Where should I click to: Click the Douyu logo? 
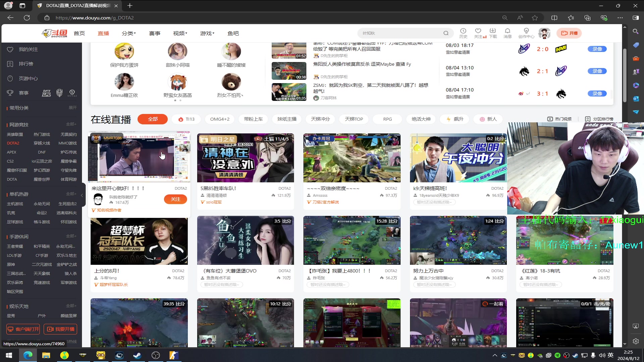pyautogui.click(x=55, y=33)
